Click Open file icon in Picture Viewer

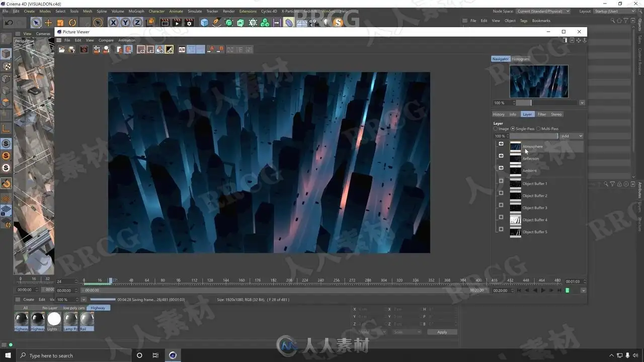(62, 49)
